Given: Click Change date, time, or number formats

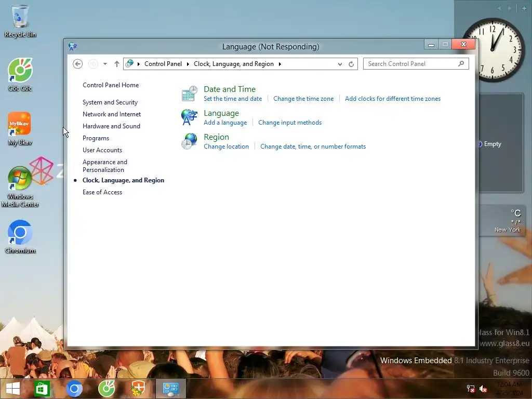Looking at the screenshot, I should (x=313, y=147).
